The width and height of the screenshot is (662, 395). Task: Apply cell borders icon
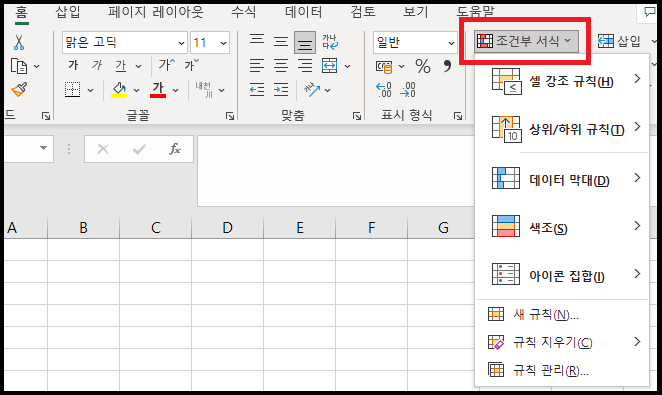pos(72,89)
